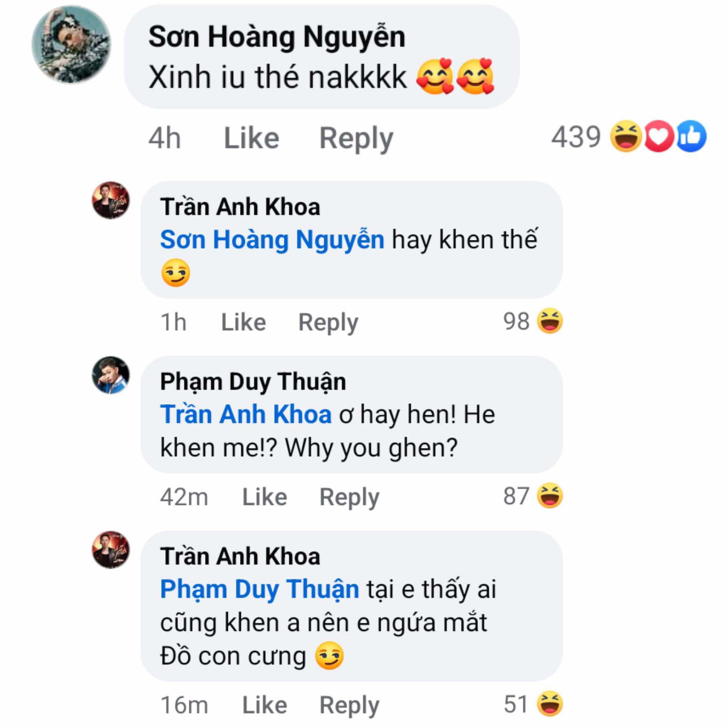Click the haha reaction beside 51
Viewport: 728px width, 728px height.
coord(550,704)
